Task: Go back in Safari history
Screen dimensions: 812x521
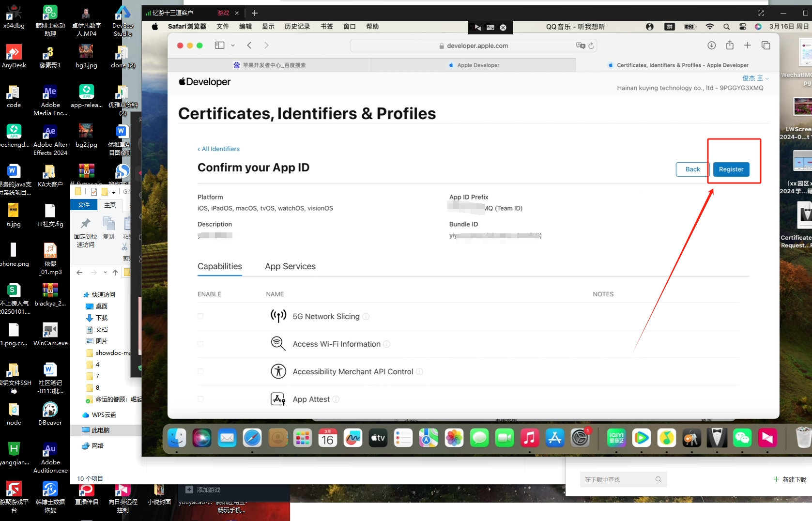Action: click(x=249, y=45)
